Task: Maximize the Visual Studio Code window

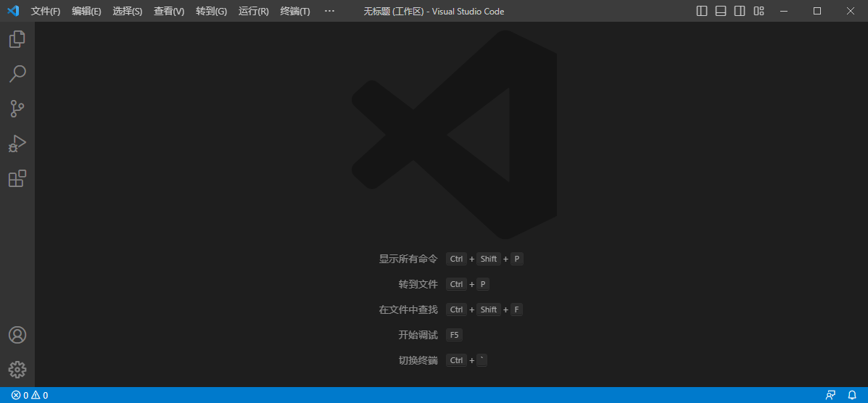Action: (817, 11)
